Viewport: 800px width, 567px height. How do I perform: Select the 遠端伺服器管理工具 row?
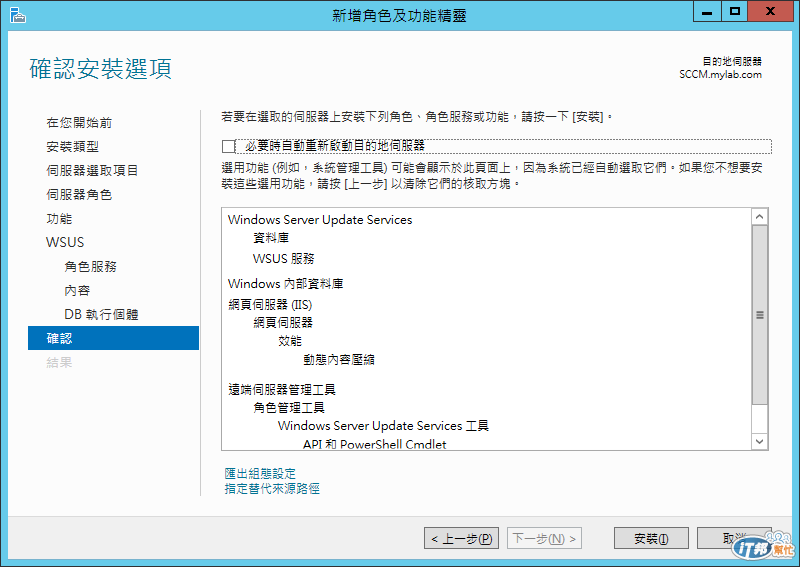pos(282,390)
